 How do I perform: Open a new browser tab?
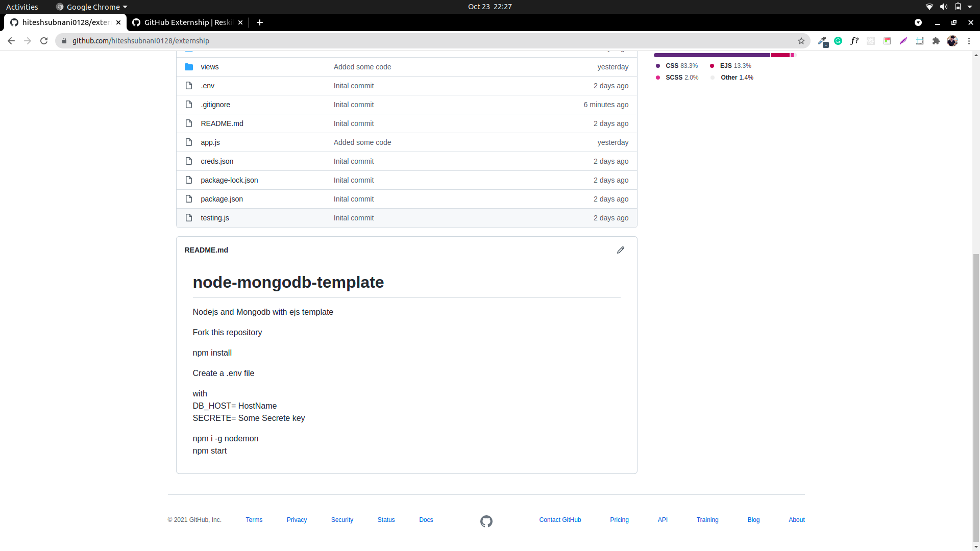[x=259, y=22]
